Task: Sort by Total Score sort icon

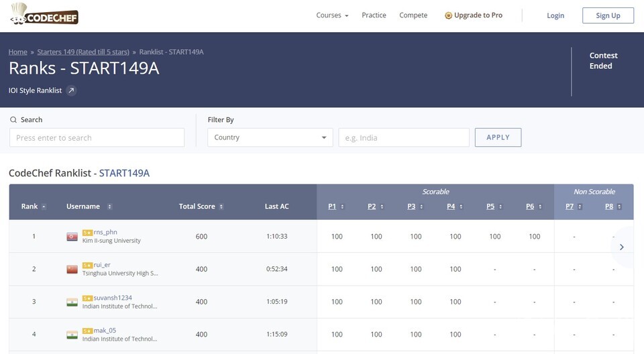Action: (221, 206)
